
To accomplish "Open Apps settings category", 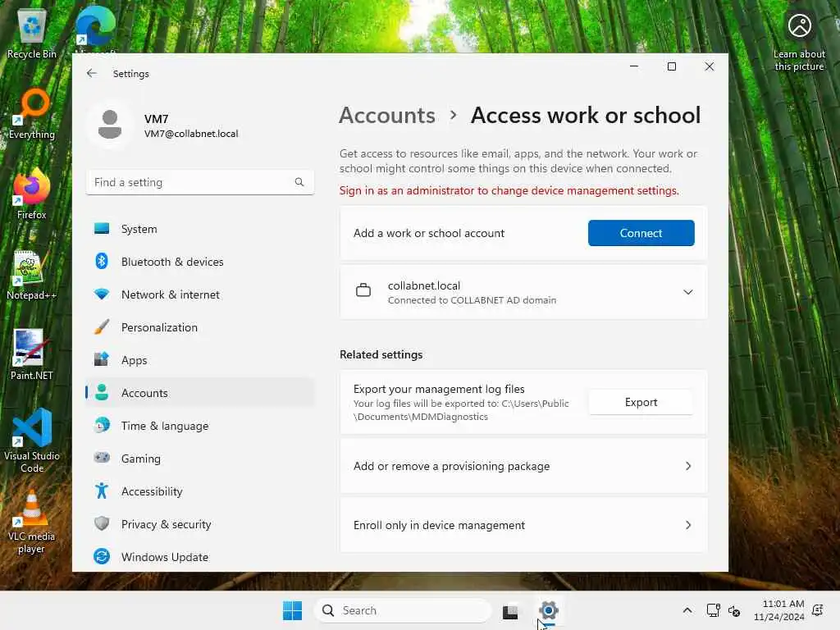I will (200, 359).
